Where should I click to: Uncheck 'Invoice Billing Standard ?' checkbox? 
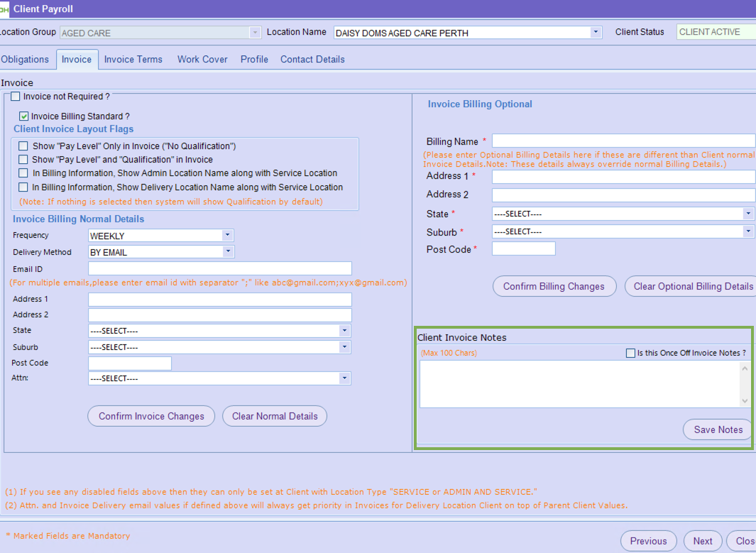click(24, 116)
